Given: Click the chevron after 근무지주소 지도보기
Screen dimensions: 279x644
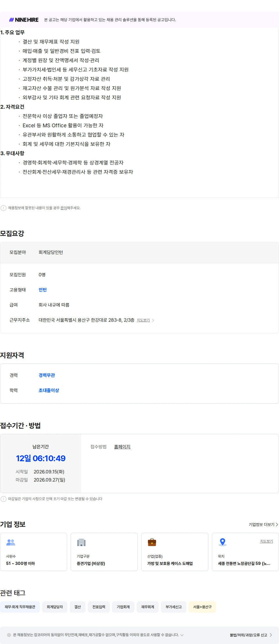Looking at the screenshot, I should 153,320.
